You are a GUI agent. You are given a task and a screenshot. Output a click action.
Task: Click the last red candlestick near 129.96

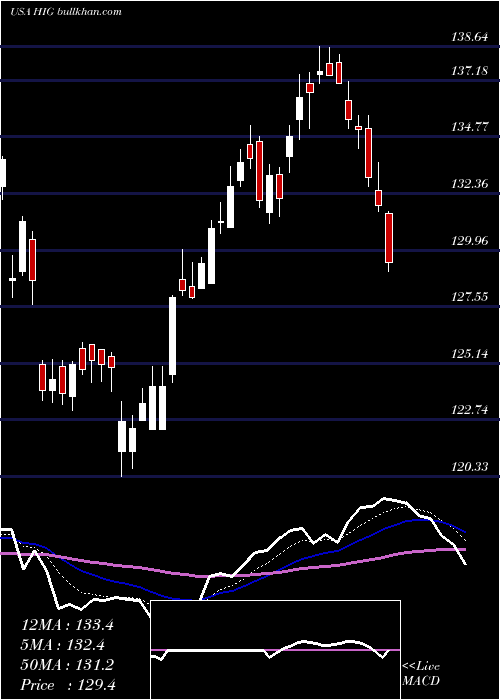pos(389,242)
